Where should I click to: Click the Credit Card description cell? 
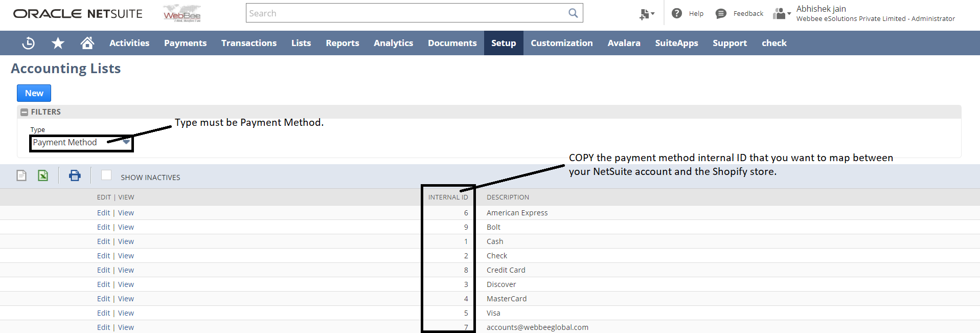506,270
